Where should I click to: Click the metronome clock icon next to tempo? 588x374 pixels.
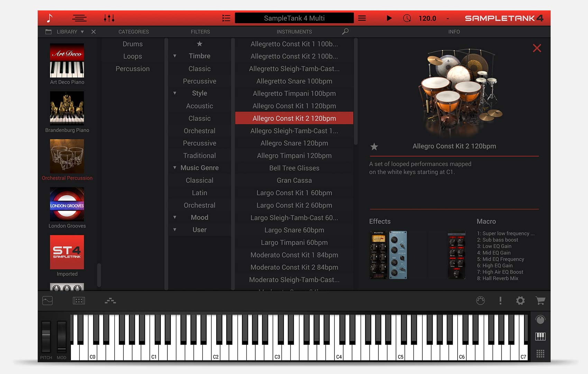[407, 18]
